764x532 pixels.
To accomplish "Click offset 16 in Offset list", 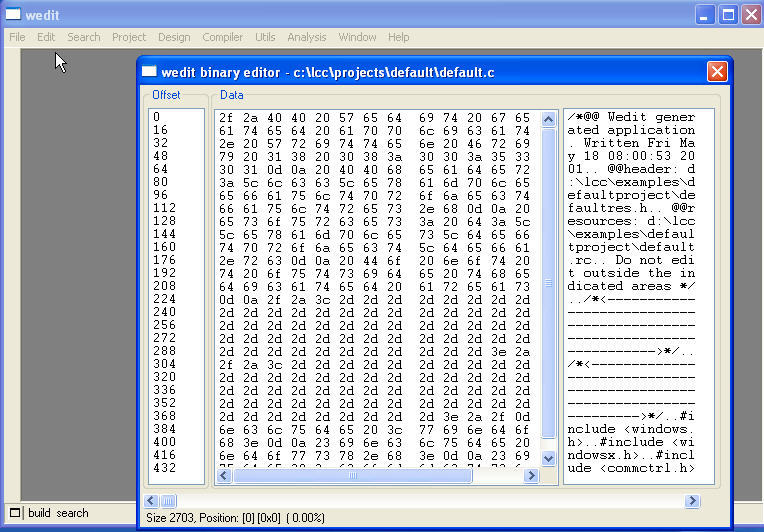I will 160,130.
